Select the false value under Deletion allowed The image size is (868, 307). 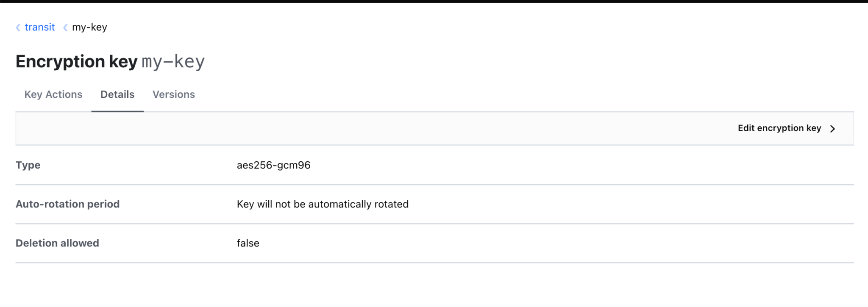[x=248, y=243]
